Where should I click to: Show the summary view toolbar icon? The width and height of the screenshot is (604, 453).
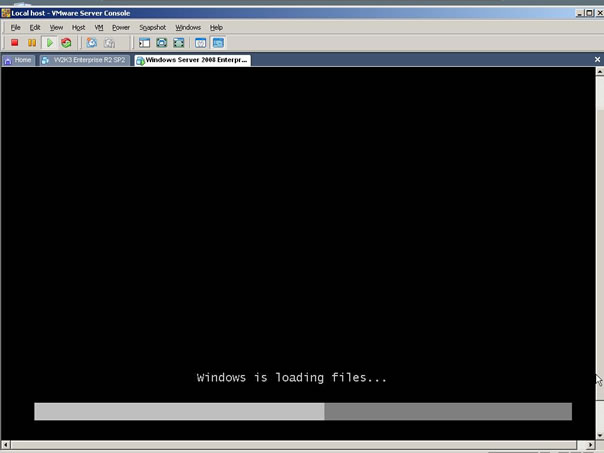[200, 43]
